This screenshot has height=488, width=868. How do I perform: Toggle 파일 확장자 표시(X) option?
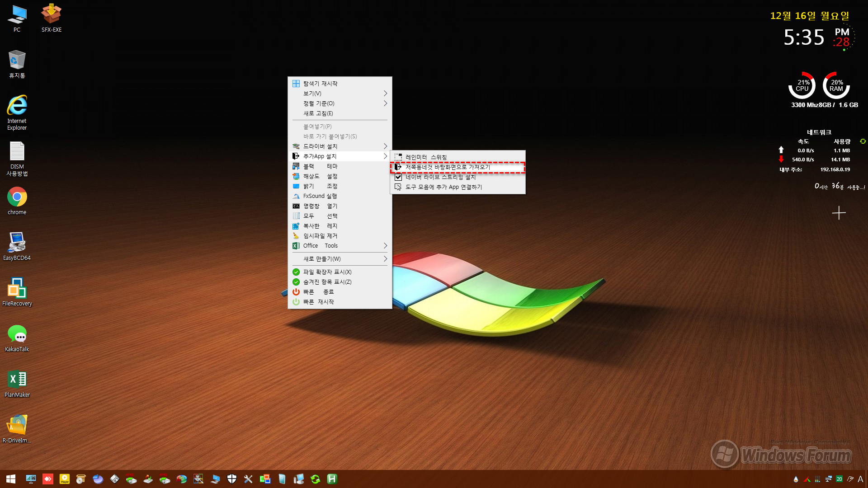[340, 272]
